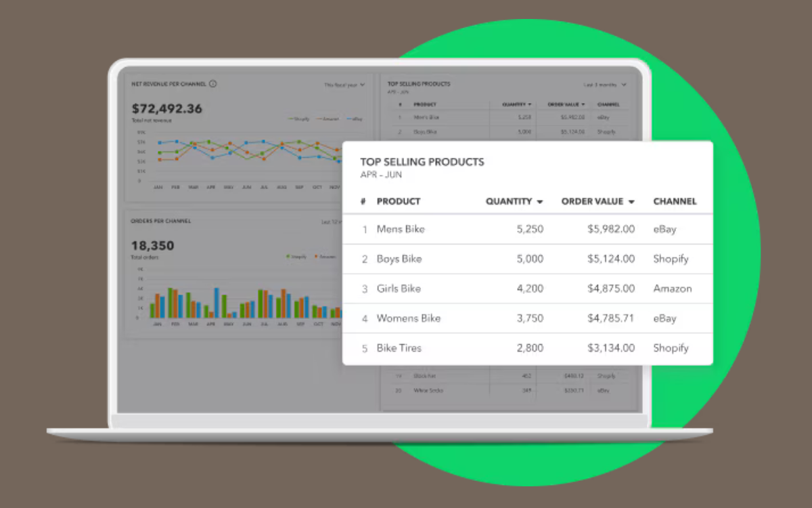
Task: Click the info icon beside Net Revenue Per Channel
Action: pos(213,84)
